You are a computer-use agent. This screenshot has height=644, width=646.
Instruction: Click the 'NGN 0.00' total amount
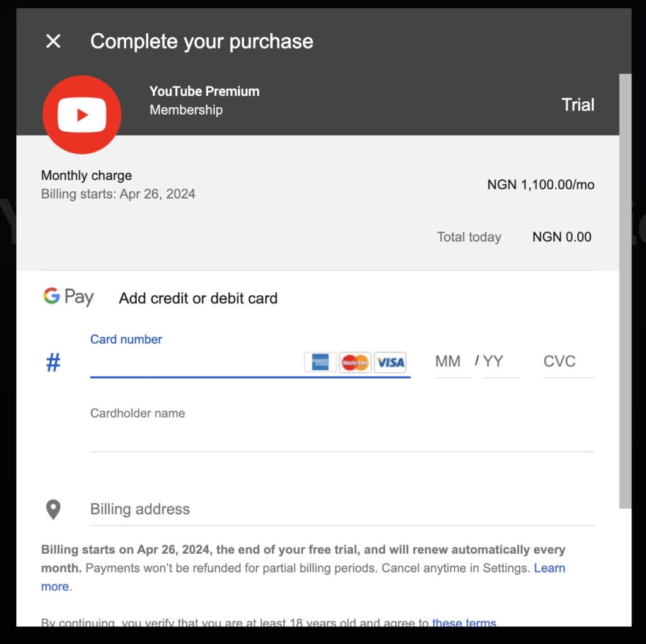coord(561,237)
